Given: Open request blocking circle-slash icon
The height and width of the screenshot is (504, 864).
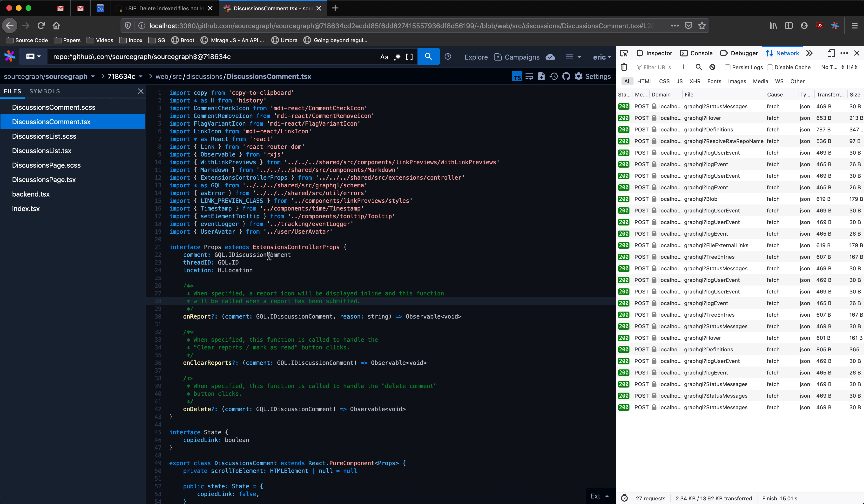Looking at the screenshot, I should click(712, 67).
